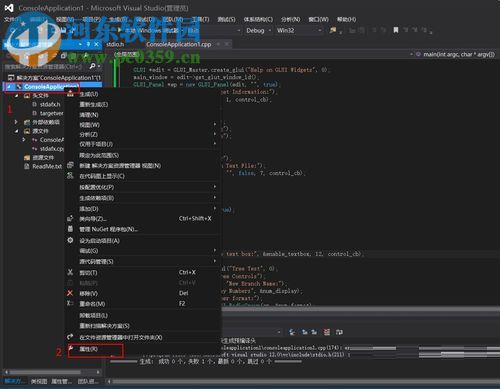Switch to the 类视图 bottom tab
Screen dimensions: 500x389
coord(39,381)
